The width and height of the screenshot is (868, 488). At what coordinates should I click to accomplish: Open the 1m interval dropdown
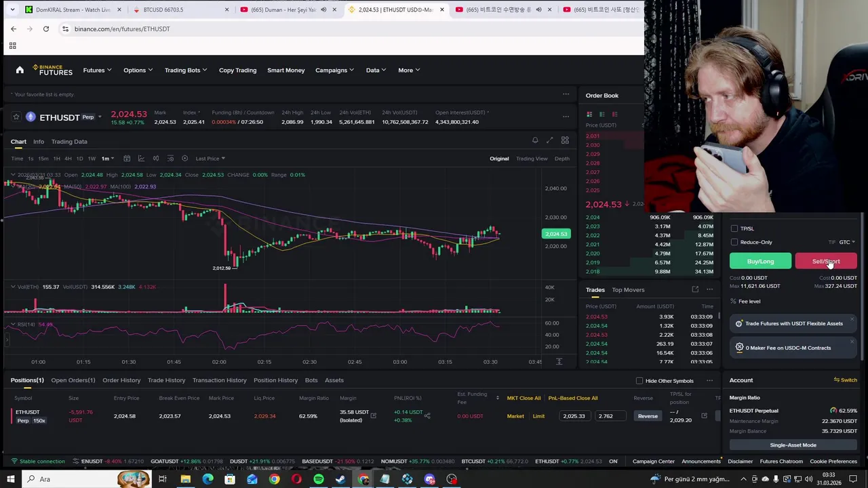tap(106, 159)
